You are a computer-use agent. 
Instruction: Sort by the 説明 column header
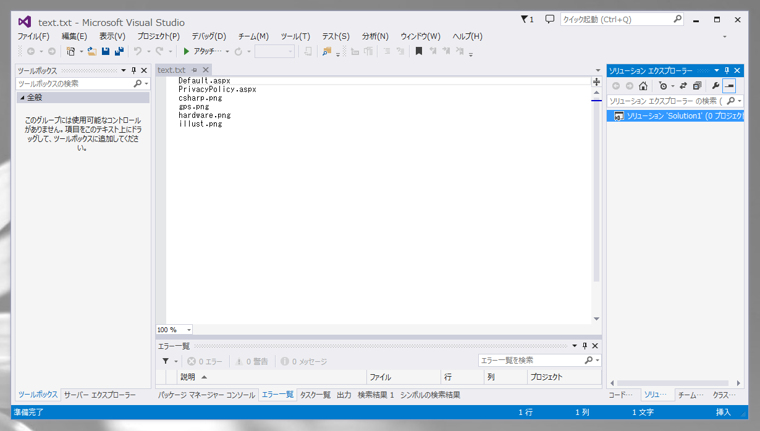272,377
